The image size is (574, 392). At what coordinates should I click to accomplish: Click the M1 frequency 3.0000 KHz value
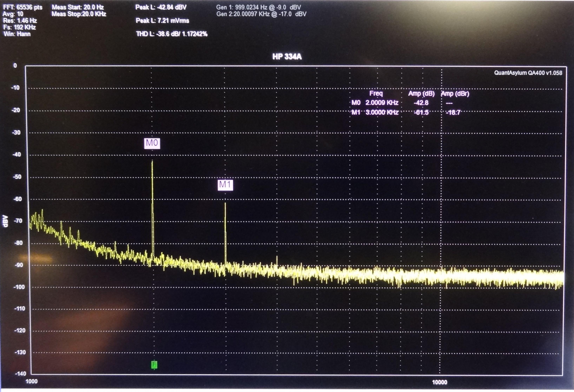click(x=382, y=112)
